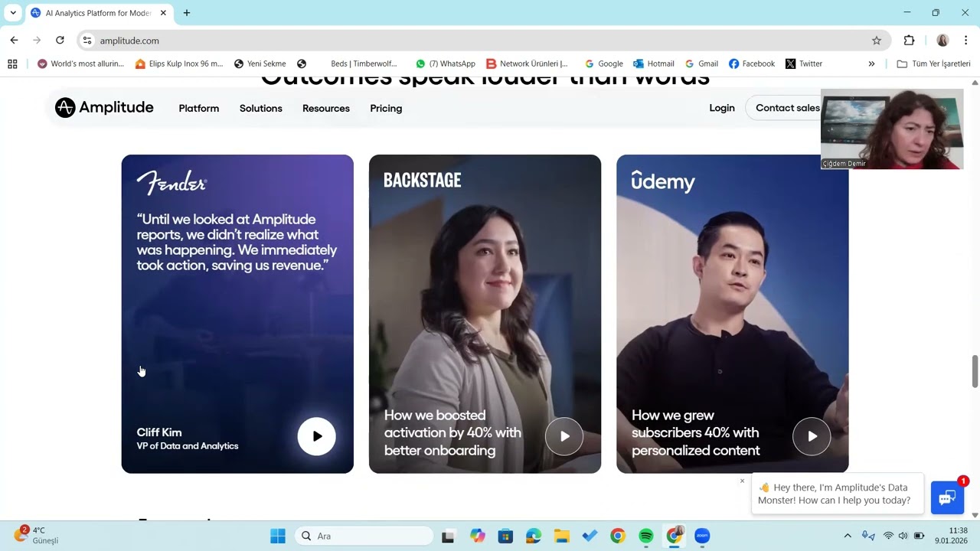980x551 pixels.
Task: Open the Chrome three-dot menu
Action: pos(966,41)
